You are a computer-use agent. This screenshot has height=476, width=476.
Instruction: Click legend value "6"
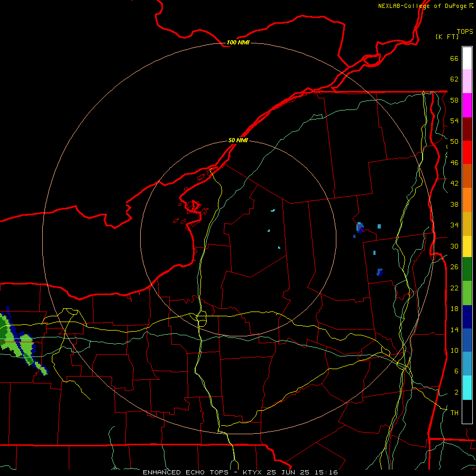(x=456, y=371)
